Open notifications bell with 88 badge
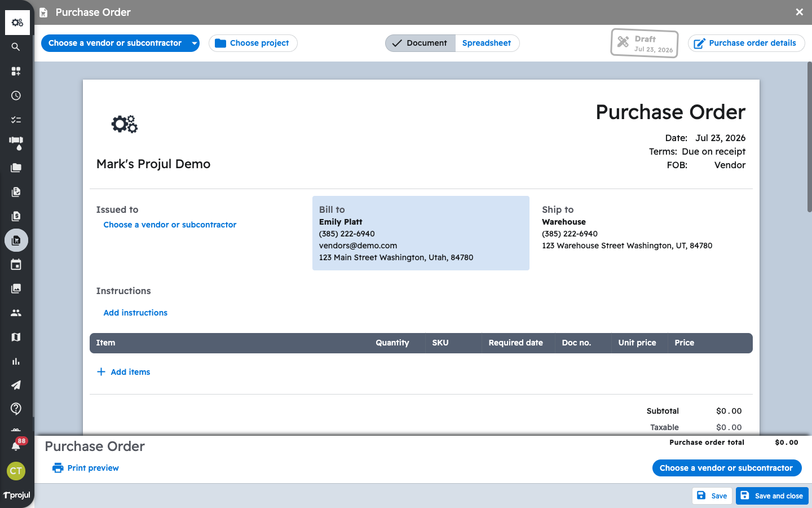Screen dimensions: 812x508 tap(16, 445)
